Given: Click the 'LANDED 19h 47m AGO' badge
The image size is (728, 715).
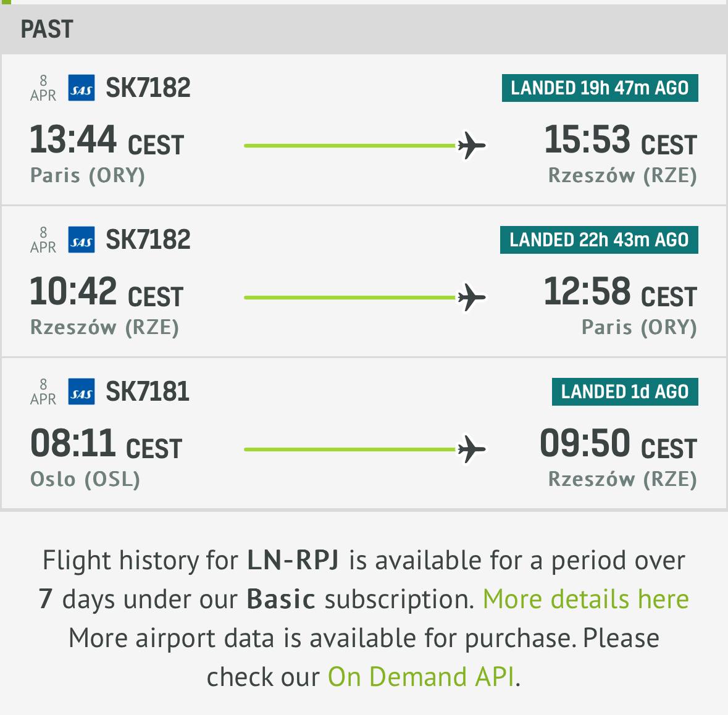Looking at the screenshot, I should click(600, 88).
